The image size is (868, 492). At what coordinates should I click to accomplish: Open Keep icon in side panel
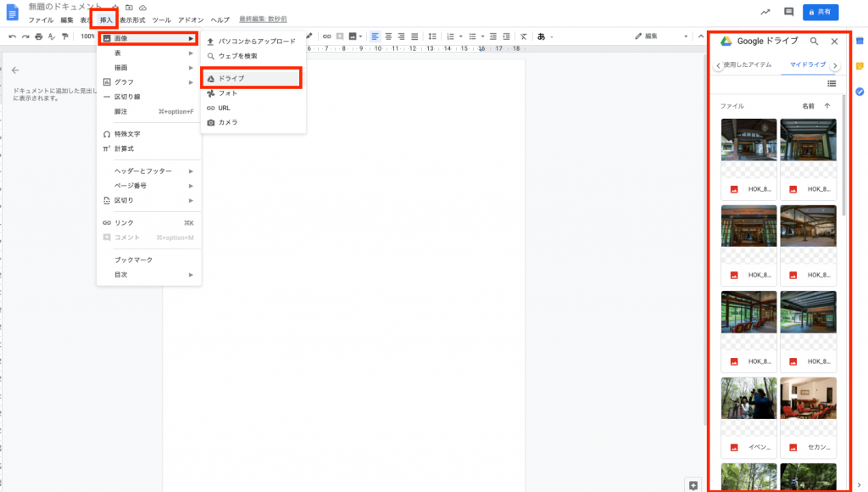pyautogui.click(x=860, y=66)
